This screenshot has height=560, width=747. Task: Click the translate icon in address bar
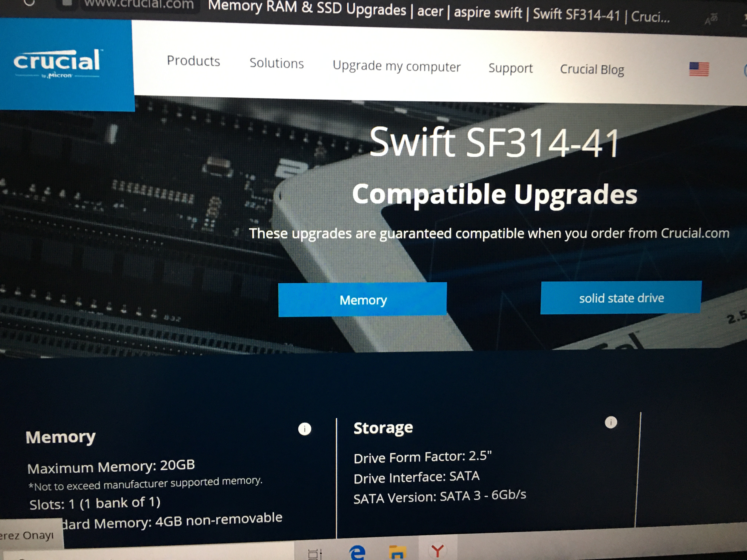pyautogui.click(x=711, y=19)
